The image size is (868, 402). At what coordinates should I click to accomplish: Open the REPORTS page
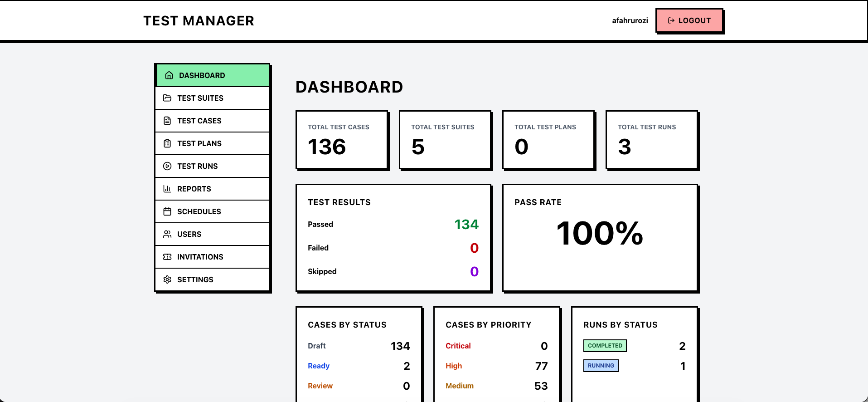(212, 189)
